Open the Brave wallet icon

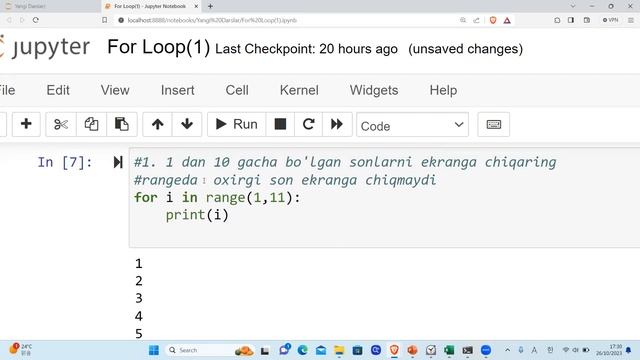[x=587, y=20]
